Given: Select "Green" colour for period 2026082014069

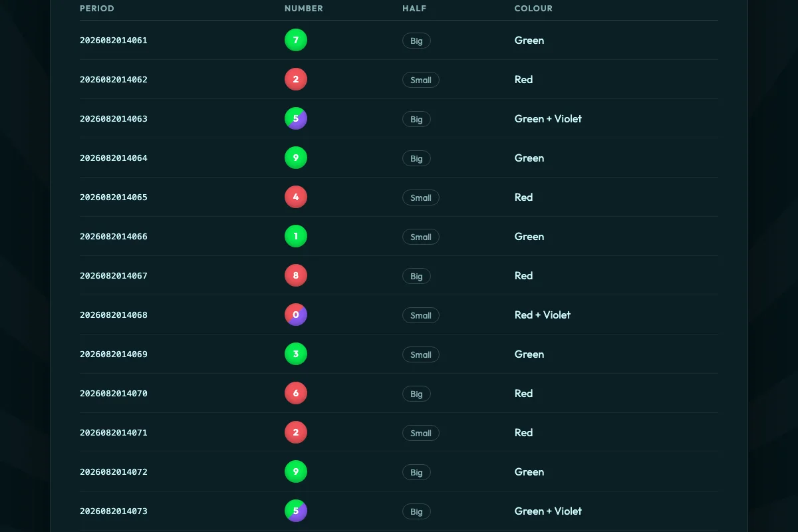Looking at the screenshot, I should [x=529, y=354].
